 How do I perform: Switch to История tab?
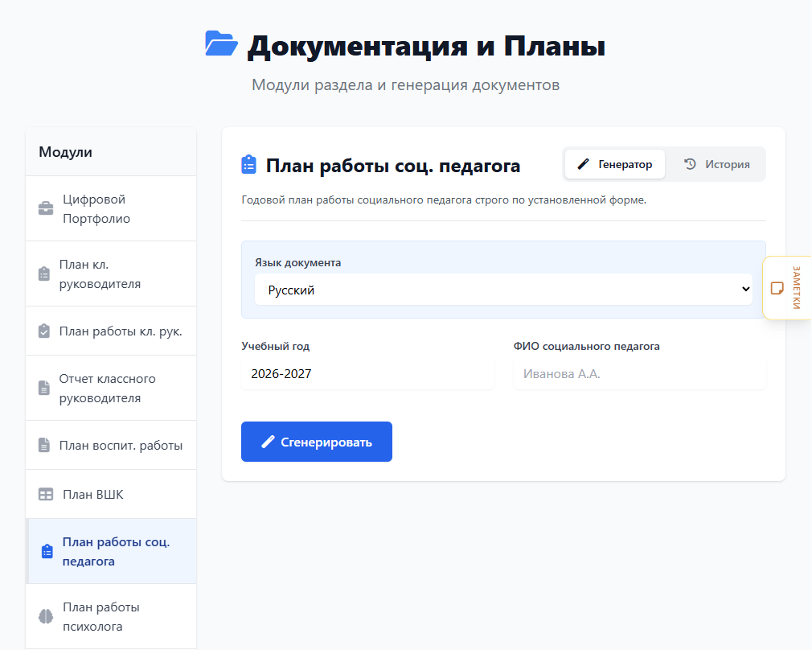click(x=716, y=164)
